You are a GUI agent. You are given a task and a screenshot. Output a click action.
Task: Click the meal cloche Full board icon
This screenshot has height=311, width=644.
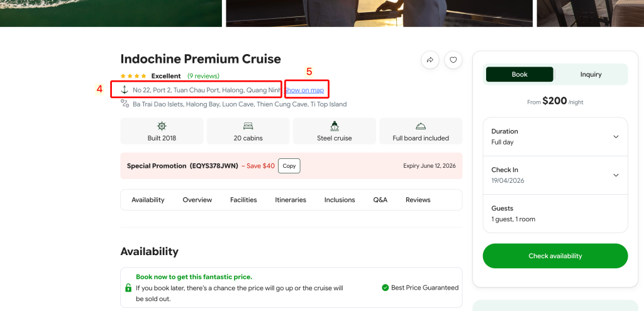[x=421, y=126]
